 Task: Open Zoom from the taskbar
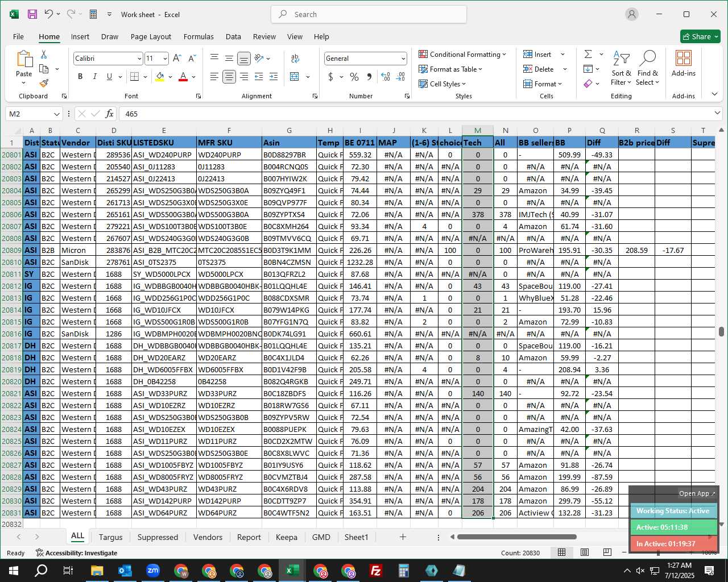152,571
